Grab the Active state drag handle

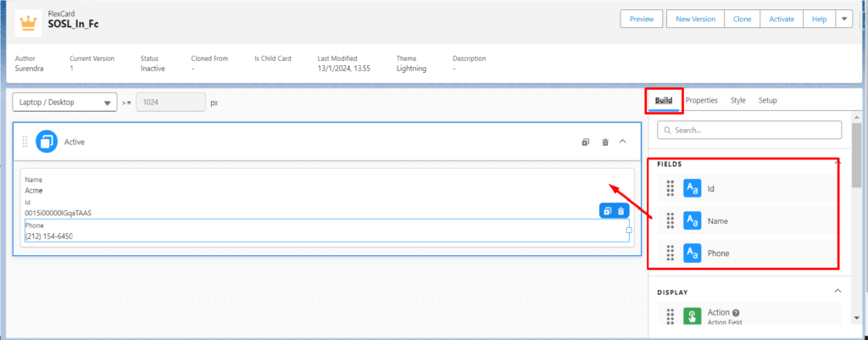pyautogui.click(x=25, y=142)
